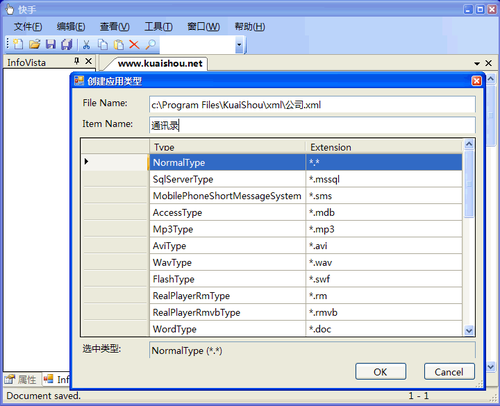Click the Copy toolbar icon
Image resolution: width=500 pixels, height=406 pixels.
(103, 44)
